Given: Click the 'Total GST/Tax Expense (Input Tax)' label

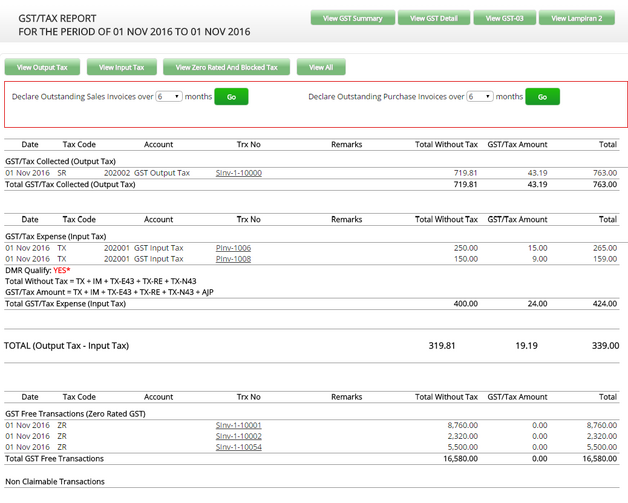Looking at the screenshot, I should [66, 304].
